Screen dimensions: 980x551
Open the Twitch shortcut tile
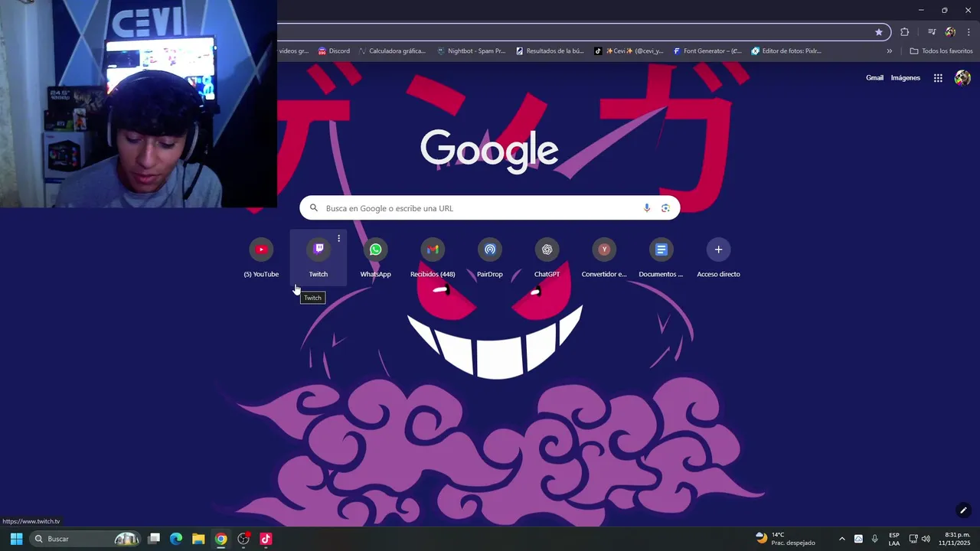pyautogui.click(x=318, y=258)
